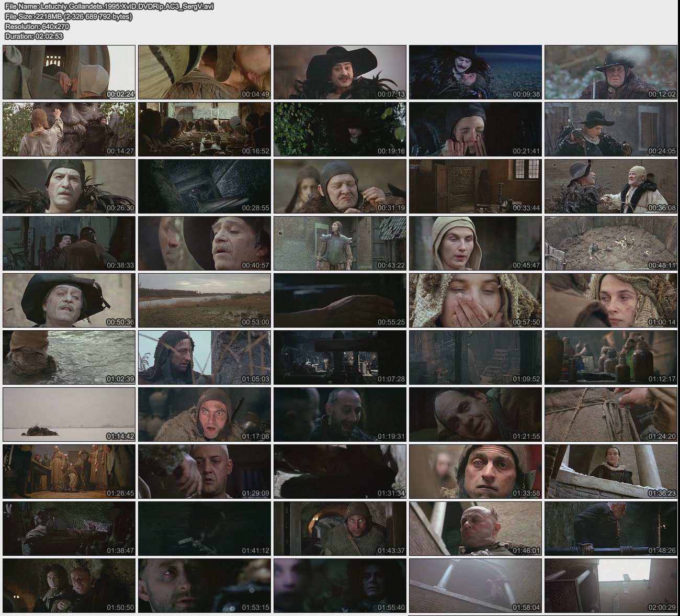Click the File Name text line
The height and width of the screenshot is (616, 680).
[109, 6]
